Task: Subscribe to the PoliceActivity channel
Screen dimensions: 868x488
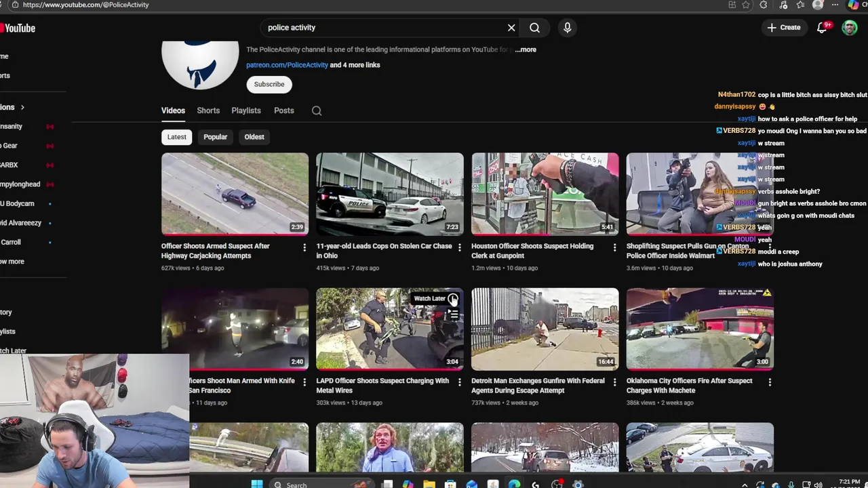Action: click(269, 84)
